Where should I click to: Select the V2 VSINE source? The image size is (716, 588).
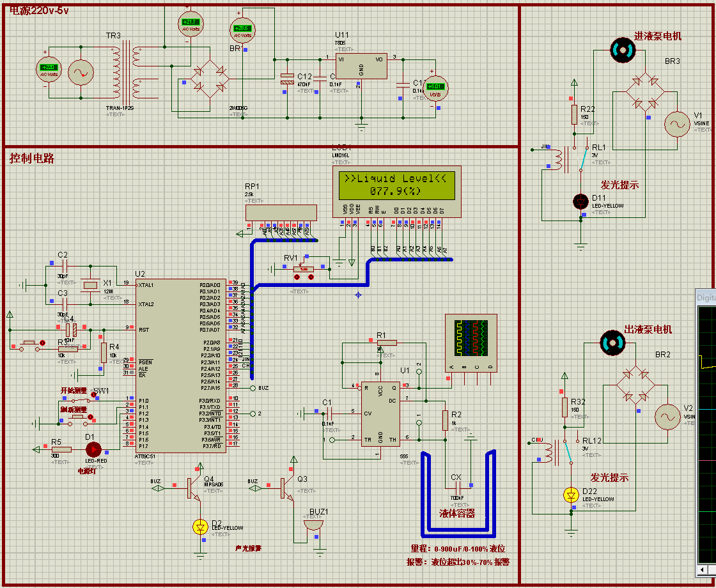(667, 416)
